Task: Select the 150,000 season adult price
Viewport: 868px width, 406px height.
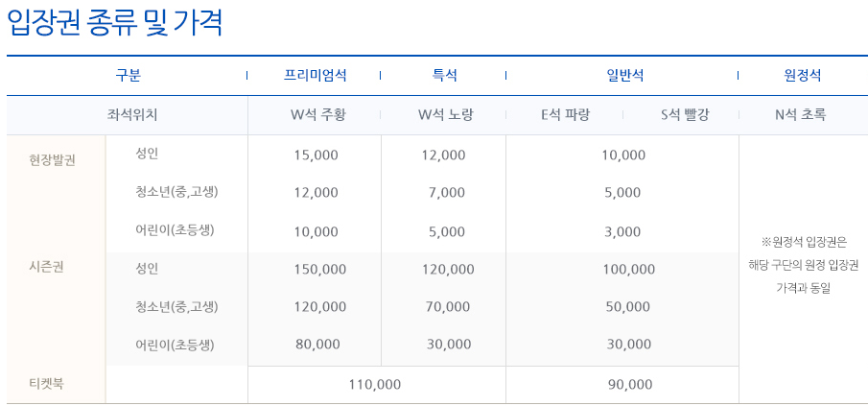Action: coord(320,270)
